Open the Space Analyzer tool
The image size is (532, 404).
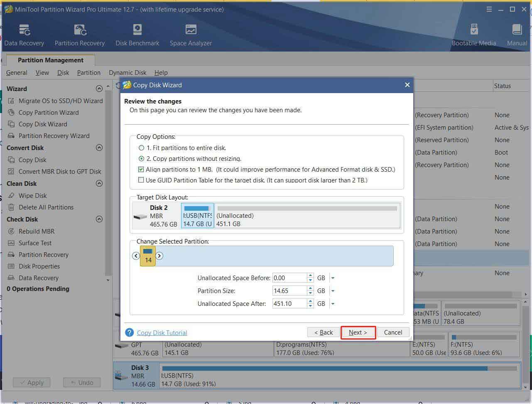click(x=191, y=35)
